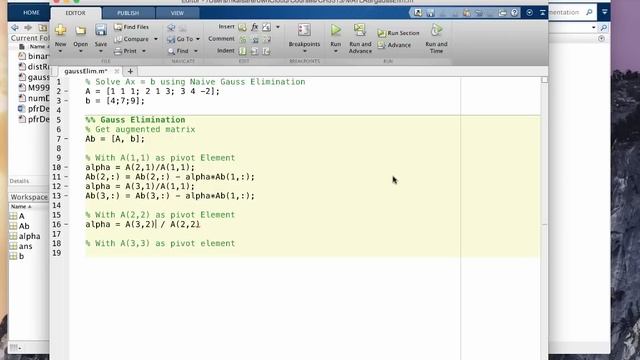This screenshot has width=640, height=360.
Task: Click the Compare files button
Action: click(x=131, y=39)
